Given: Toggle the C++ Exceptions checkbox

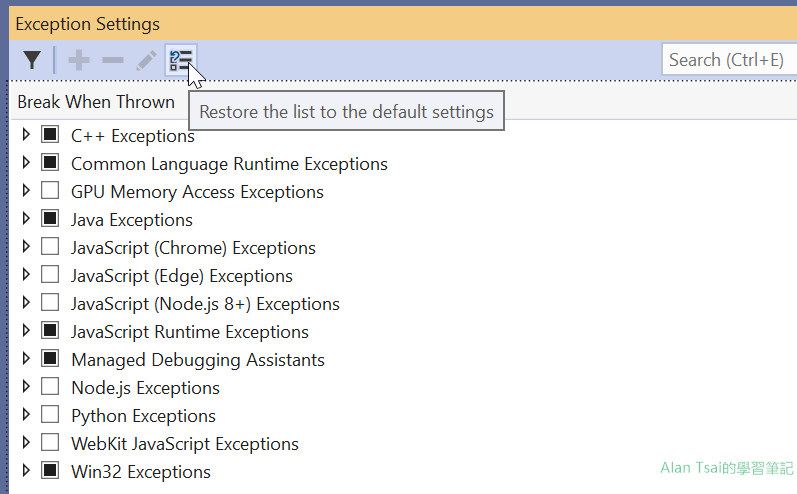Looking at the screenshot, I should pos(50,135).
